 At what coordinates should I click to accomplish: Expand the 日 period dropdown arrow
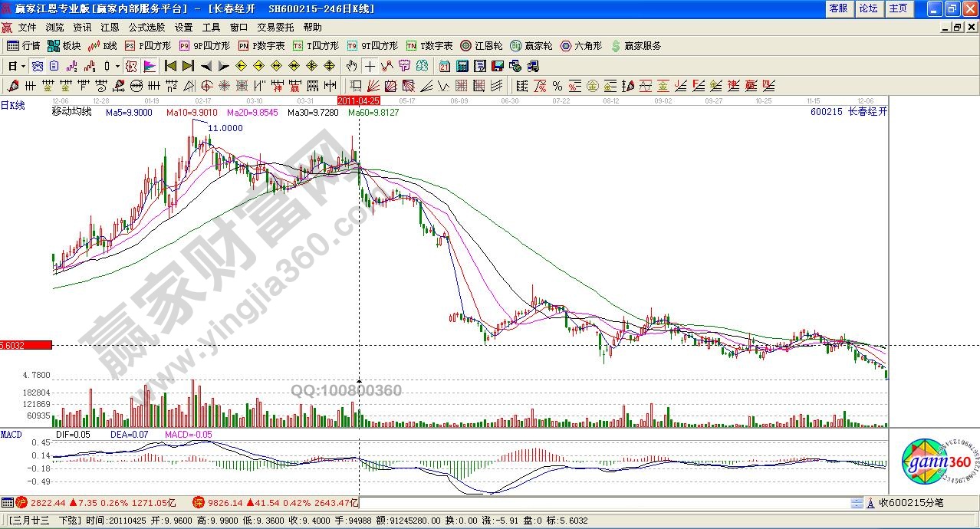24,66
